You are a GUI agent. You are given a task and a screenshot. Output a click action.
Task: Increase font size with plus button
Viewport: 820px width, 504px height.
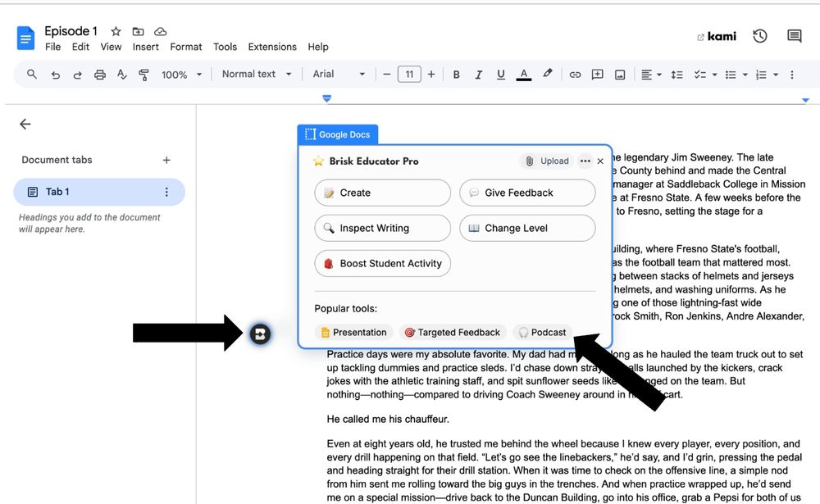(431, 75)
